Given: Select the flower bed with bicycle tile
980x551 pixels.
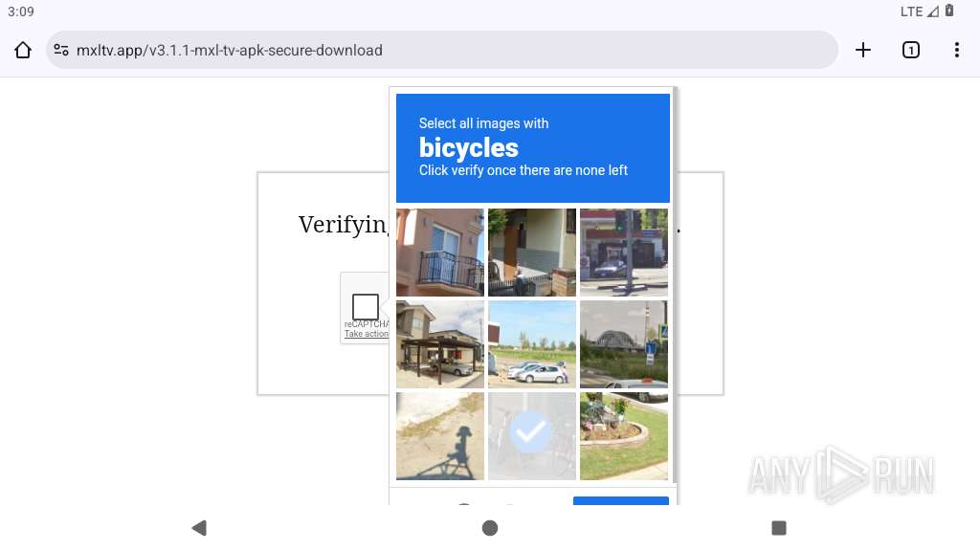Looking at the screenshot, I should pos(624,436).
